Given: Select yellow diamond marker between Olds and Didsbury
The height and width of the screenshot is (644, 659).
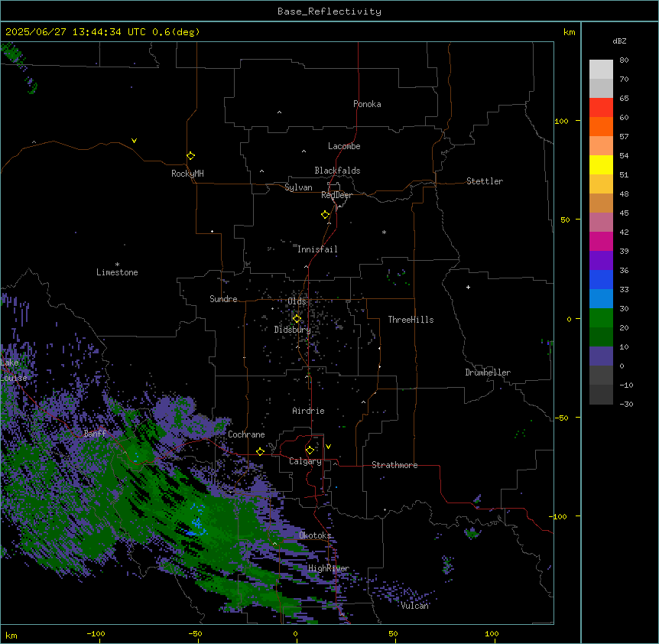Looking at the screenshot, I should pyautogui.click(x=297, y=319).
